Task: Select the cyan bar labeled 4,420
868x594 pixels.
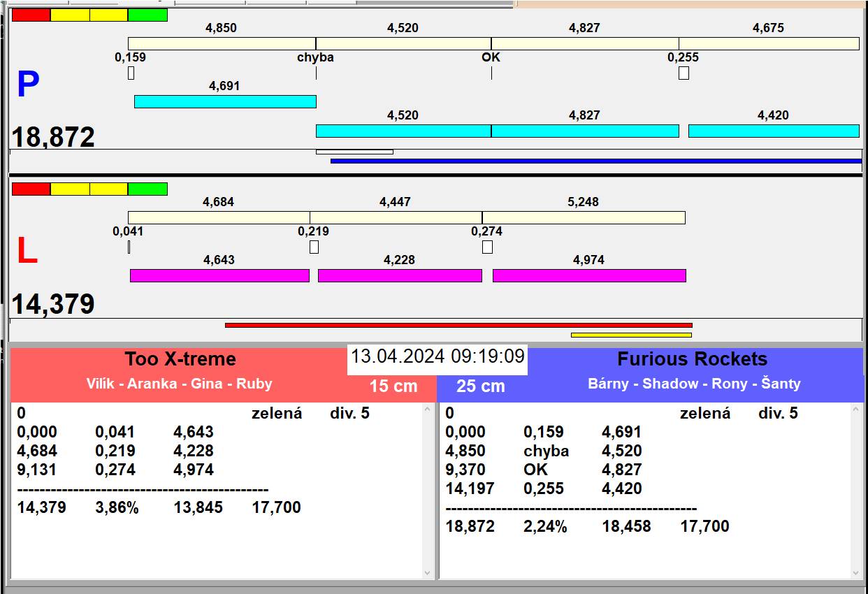Action: coord(774,131)
